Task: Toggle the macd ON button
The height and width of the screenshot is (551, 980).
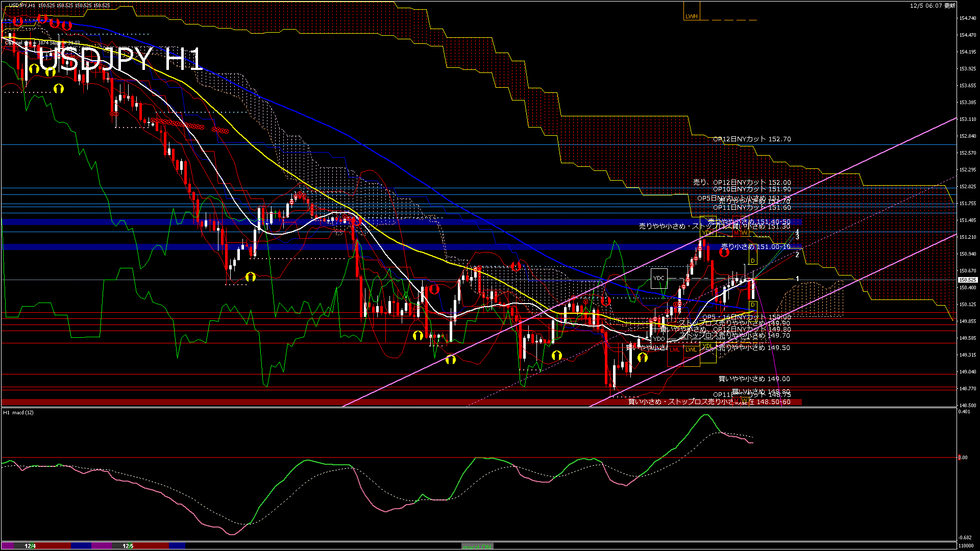Action: 477,546
